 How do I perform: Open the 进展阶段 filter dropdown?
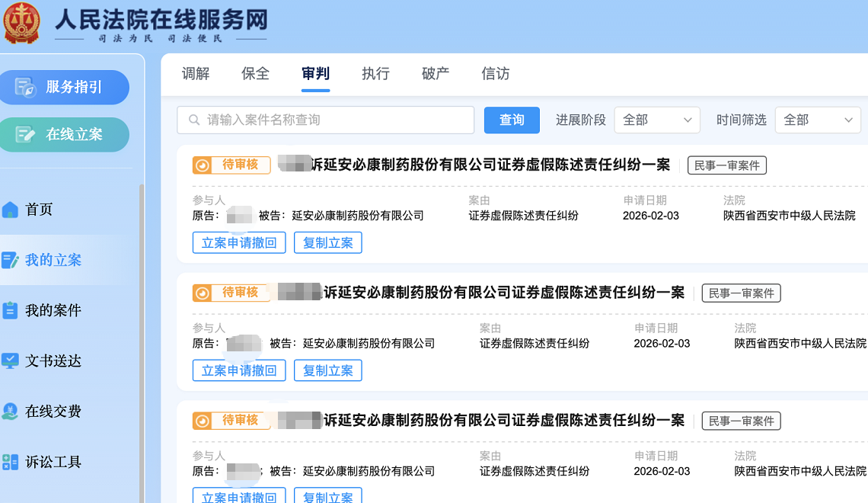tap(657, 120)
